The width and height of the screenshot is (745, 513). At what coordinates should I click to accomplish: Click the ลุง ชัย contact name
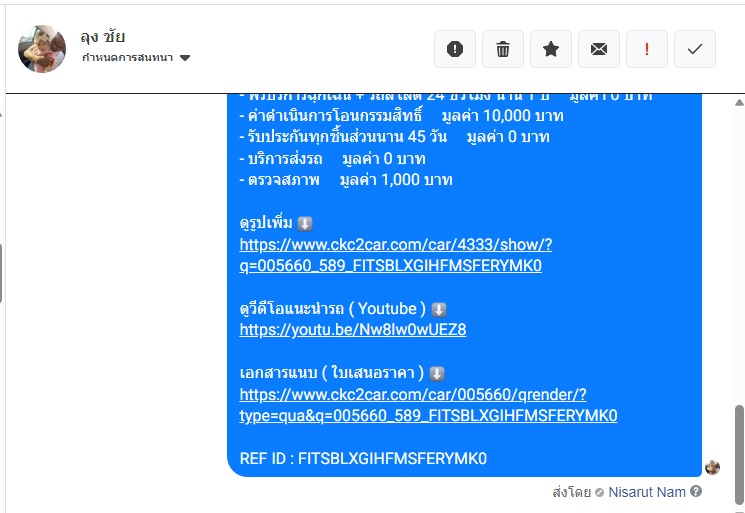(103, 36)
